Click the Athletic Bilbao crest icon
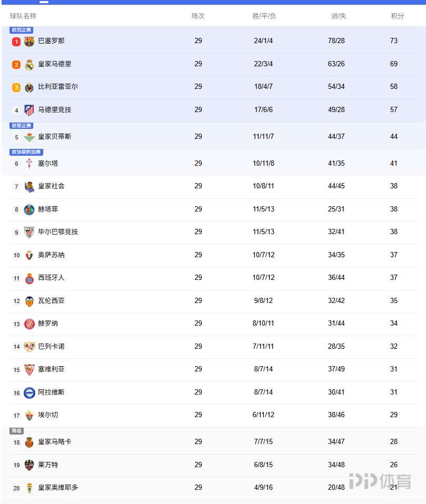The image size is (426, 504). tap(29, 232)
